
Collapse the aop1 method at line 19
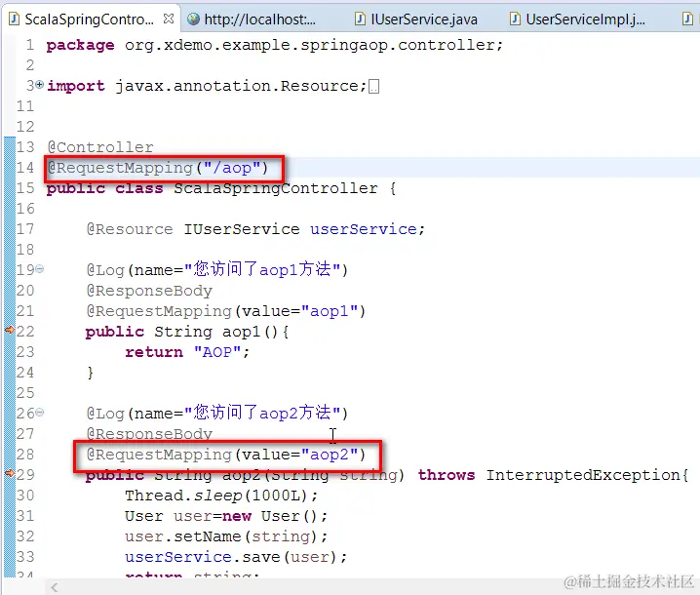[x=40, y=269]
